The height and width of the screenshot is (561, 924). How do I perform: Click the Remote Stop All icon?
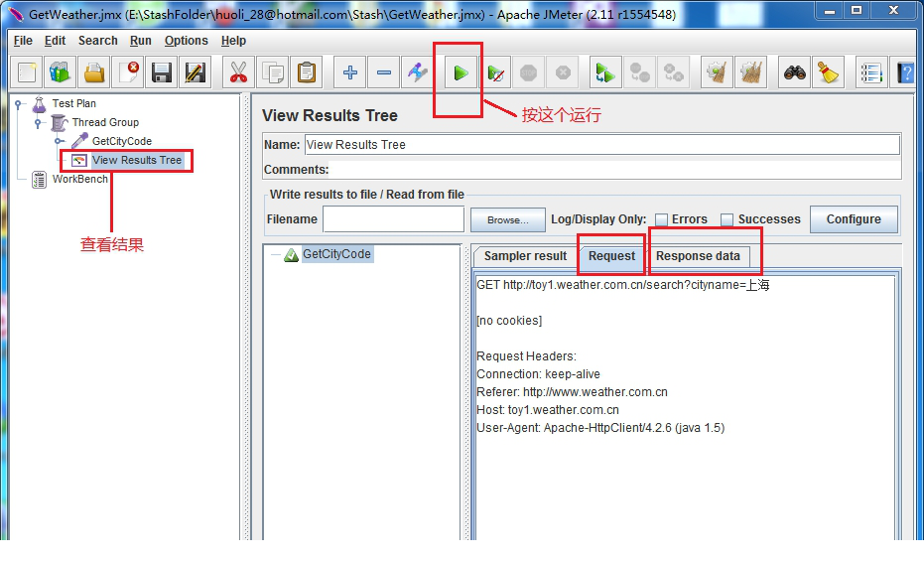[639, 72]
